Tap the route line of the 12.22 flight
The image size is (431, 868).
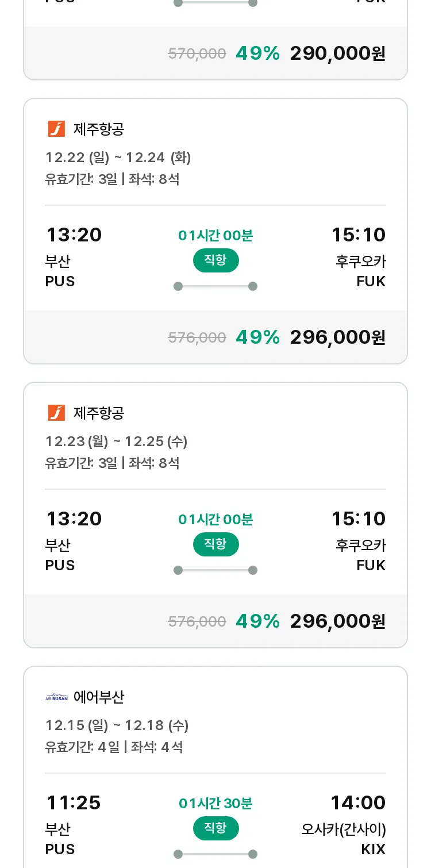coord(215,286)
